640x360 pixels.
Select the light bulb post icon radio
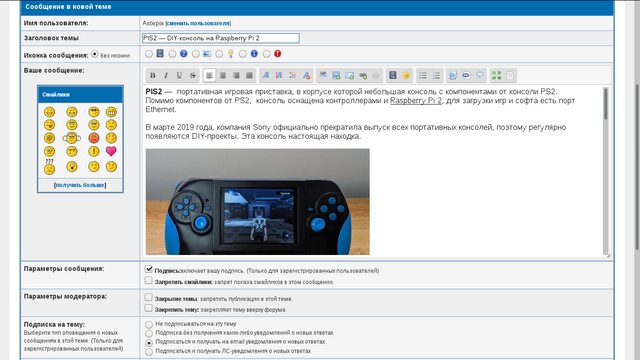pos(219,54)
